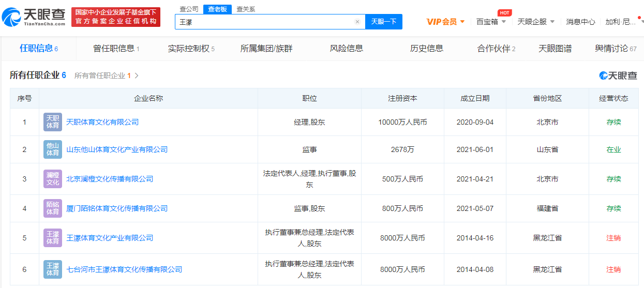
Task: Click the 王濛体育 logo in row 6
Action: pyautogui.click(x=53, y=269)
